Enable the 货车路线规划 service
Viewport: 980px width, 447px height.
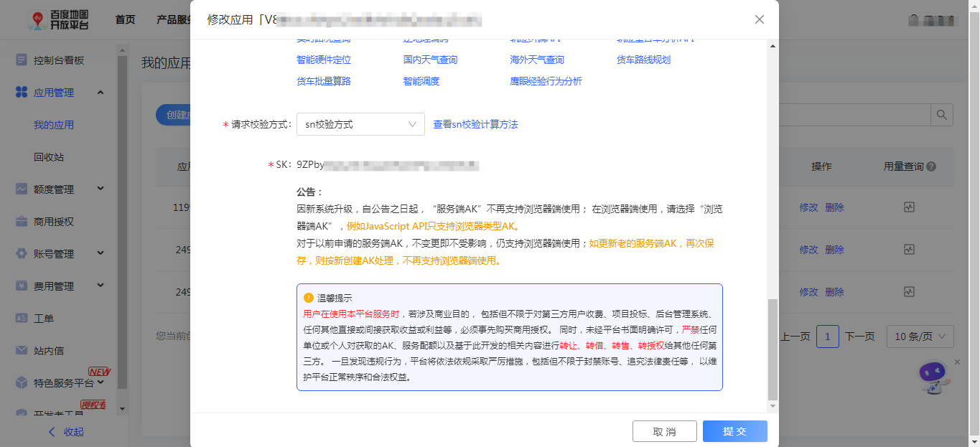645,60
